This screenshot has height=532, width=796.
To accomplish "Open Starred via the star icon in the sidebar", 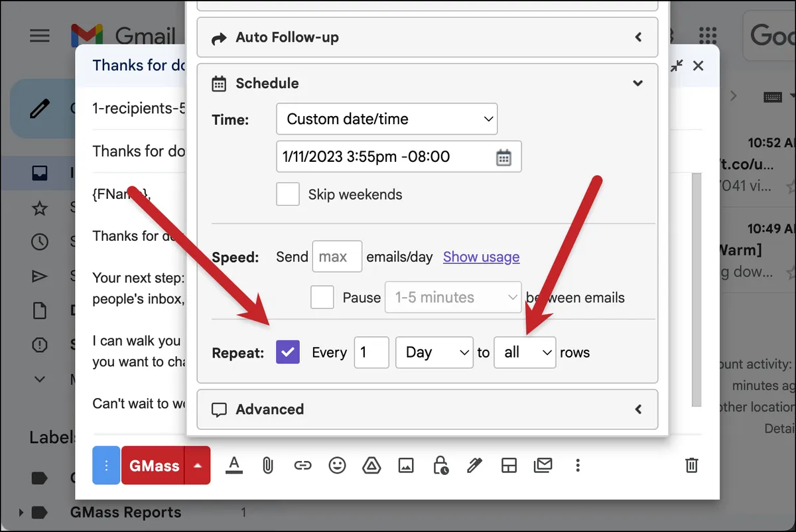I will coord(40,208).
